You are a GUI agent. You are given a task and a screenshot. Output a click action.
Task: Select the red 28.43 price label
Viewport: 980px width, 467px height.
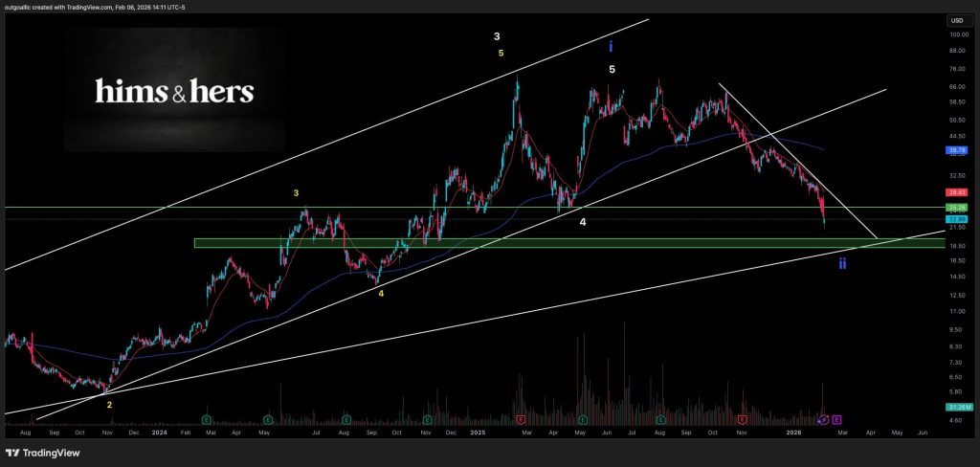coord(955,191)
